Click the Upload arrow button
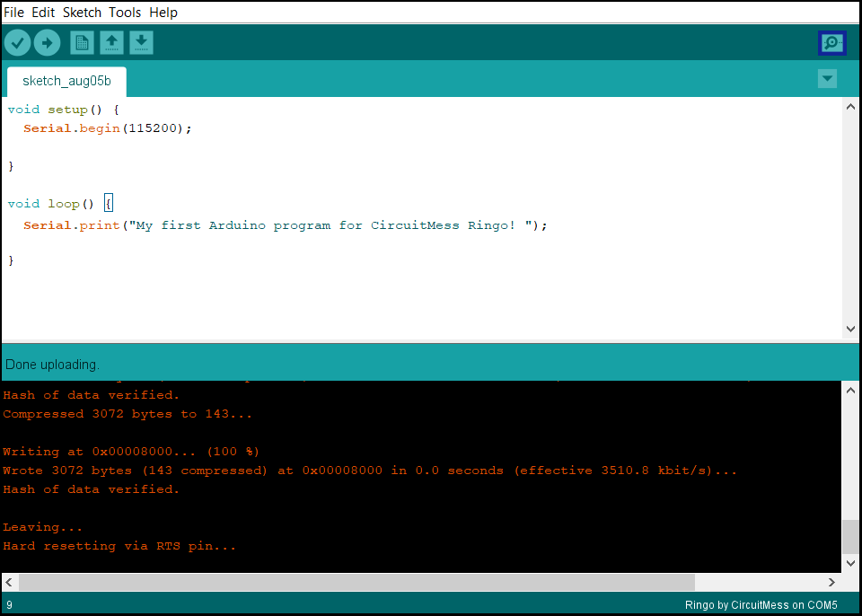The width and height of the screenshot is (862, 616). (x=48, y=42)
